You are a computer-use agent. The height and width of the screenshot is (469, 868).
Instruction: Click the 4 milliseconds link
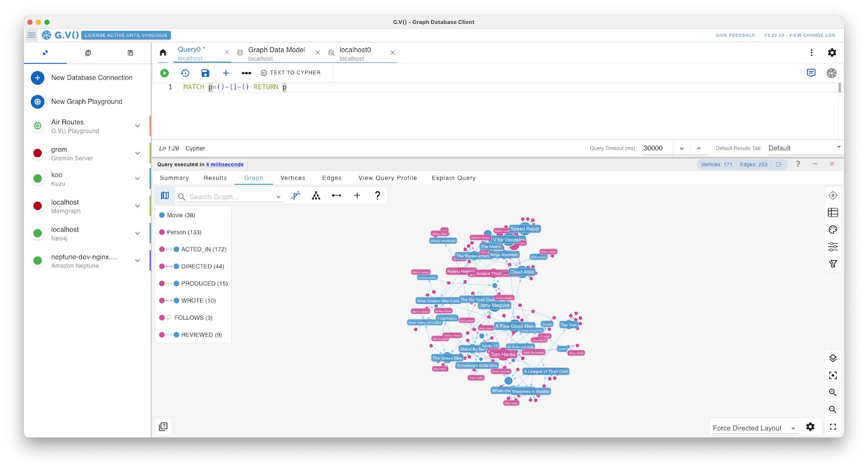225,164
